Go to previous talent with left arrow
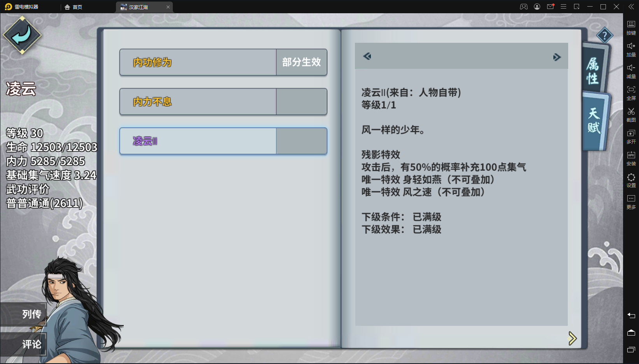 tap(367, 56)
